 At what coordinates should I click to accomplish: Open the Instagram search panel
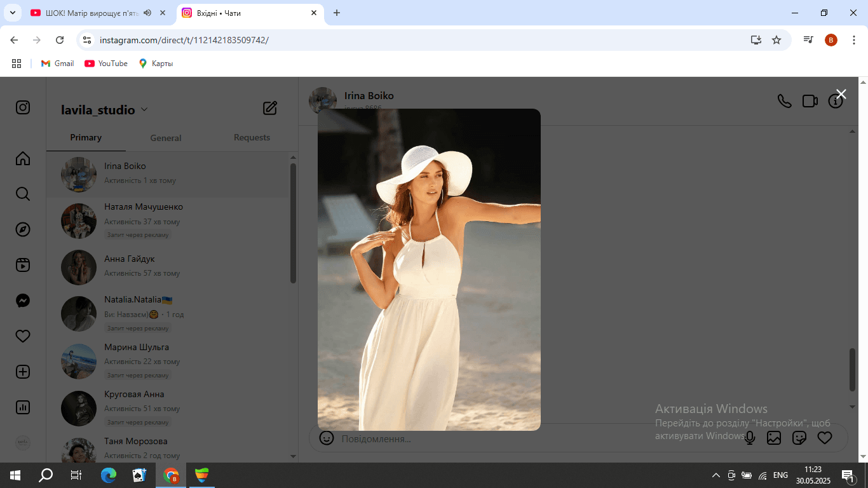[23, 194]
